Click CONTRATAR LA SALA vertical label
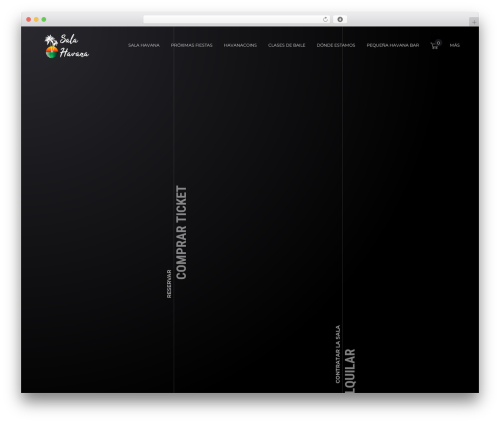The image size is (500, 423). coord(338,354)
